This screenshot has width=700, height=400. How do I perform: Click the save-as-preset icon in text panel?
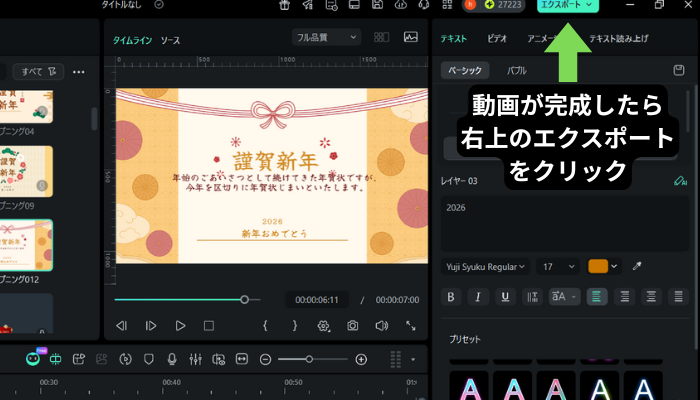tap(679, 70)
